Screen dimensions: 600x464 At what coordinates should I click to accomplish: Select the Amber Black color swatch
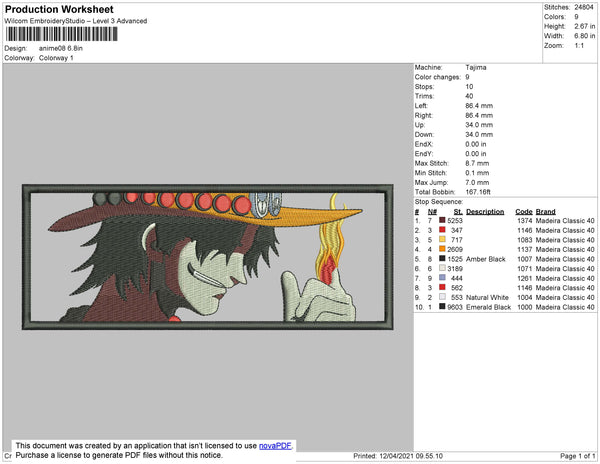442,259
